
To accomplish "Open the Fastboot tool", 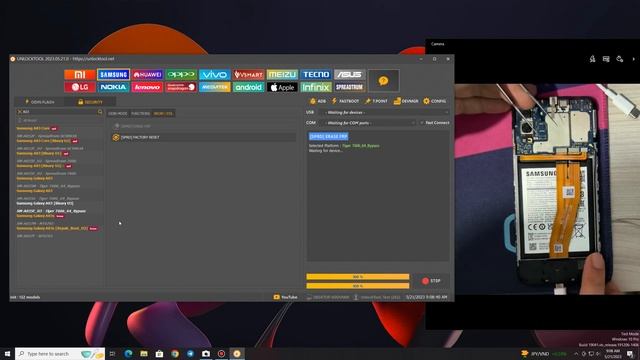I will coord(345,101).
